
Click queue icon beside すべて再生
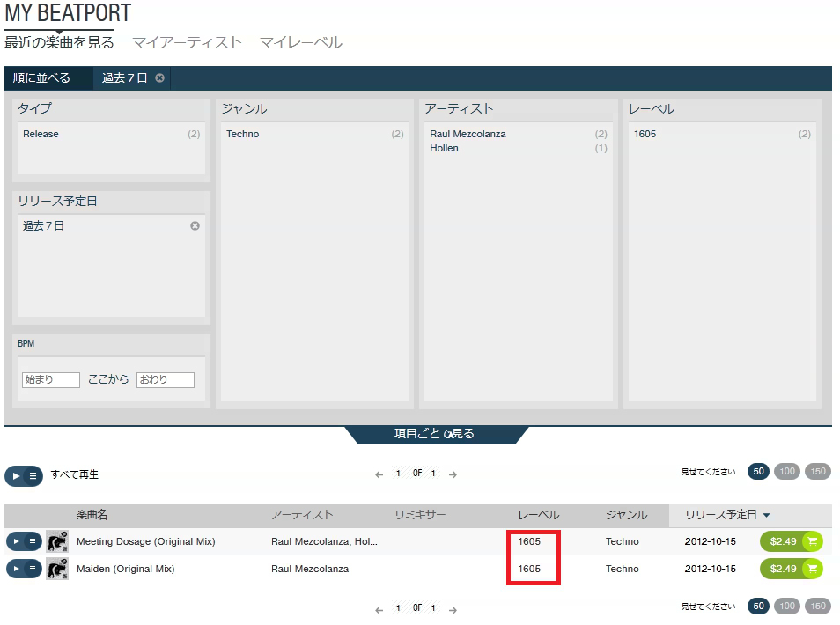(33, 475)
